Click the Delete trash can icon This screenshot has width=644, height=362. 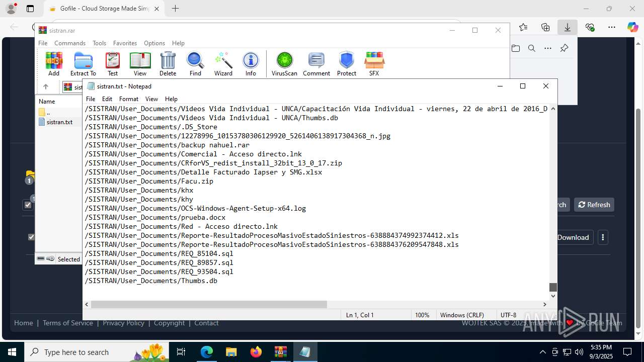168,64
